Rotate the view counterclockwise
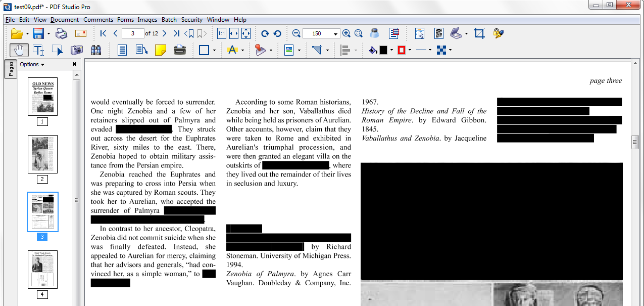 pyautogui.click(x=277, y=33)
